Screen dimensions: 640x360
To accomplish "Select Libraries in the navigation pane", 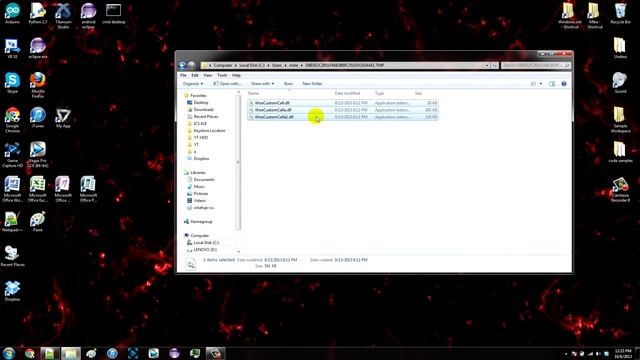I will point(198,173).
